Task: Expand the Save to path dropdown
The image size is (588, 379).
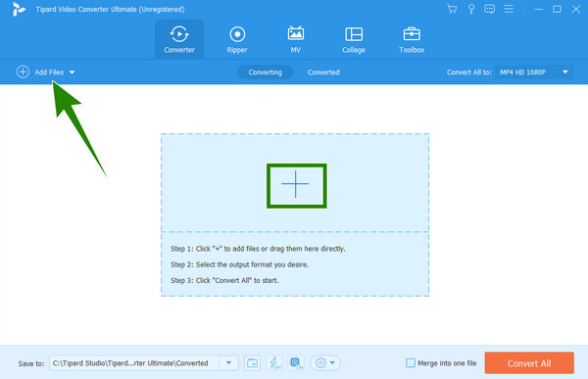Action: 228,363
